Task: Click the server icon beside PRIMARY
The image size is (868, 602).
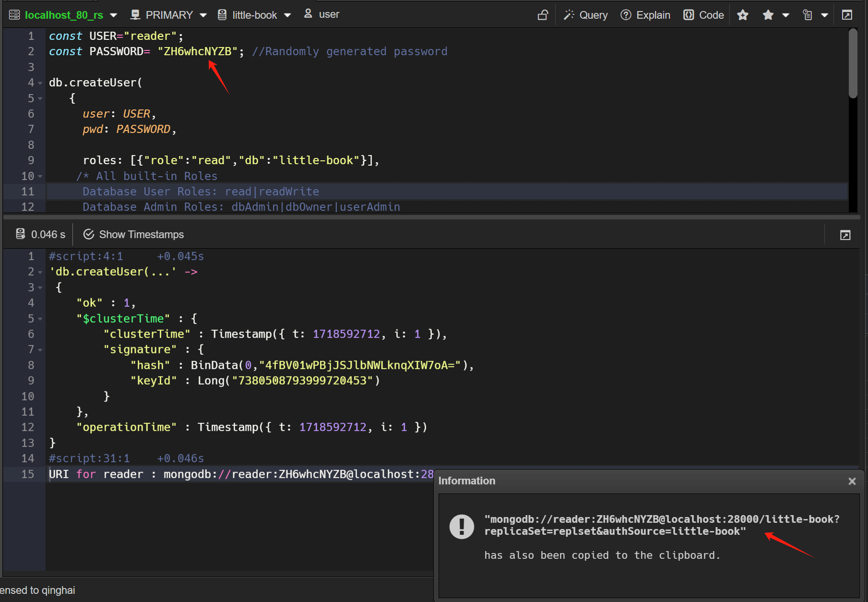Action: coord(135,15)
